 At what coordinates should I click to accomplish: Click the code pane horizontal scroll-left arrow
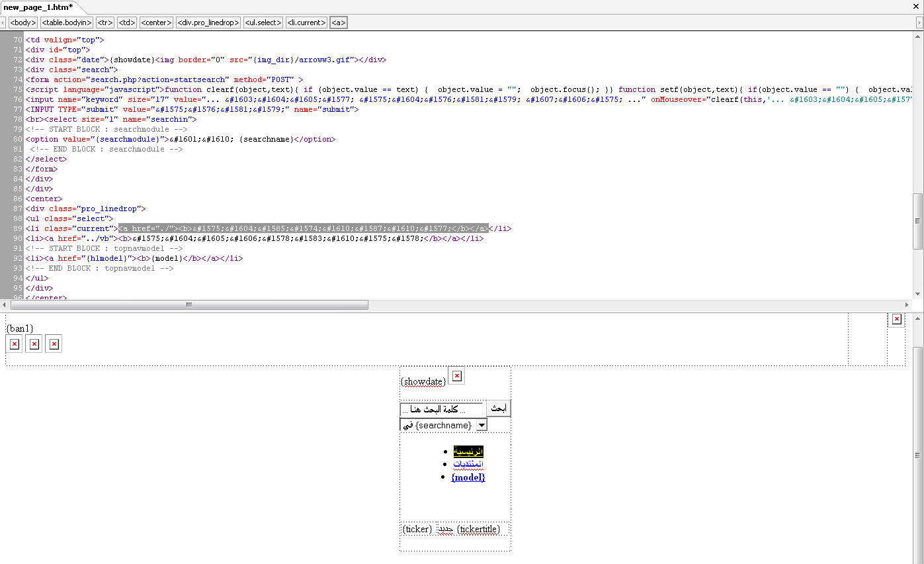click(x=5, y=305)
